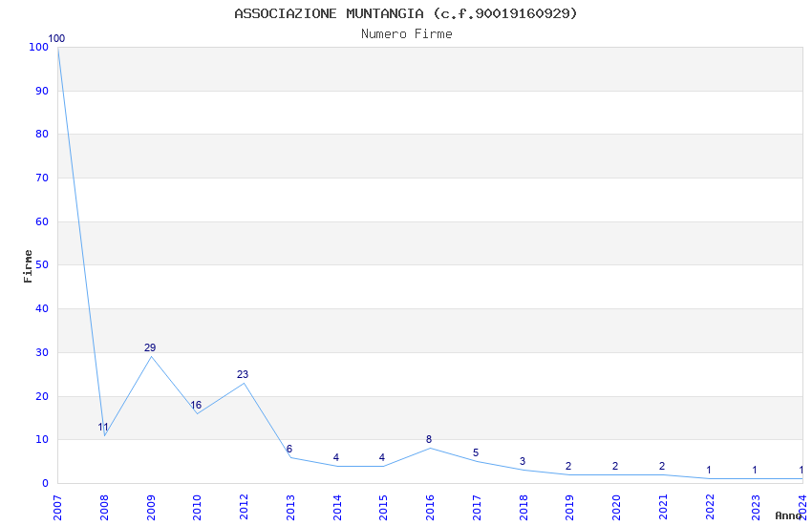Click the y-axis value 20

[x=41, y=396]
